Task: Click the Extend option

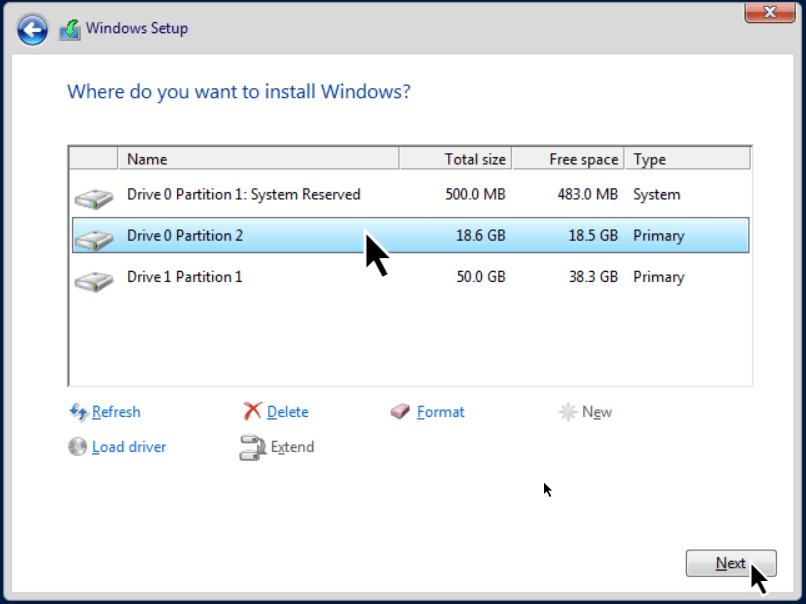Action: tap(292, 447)
